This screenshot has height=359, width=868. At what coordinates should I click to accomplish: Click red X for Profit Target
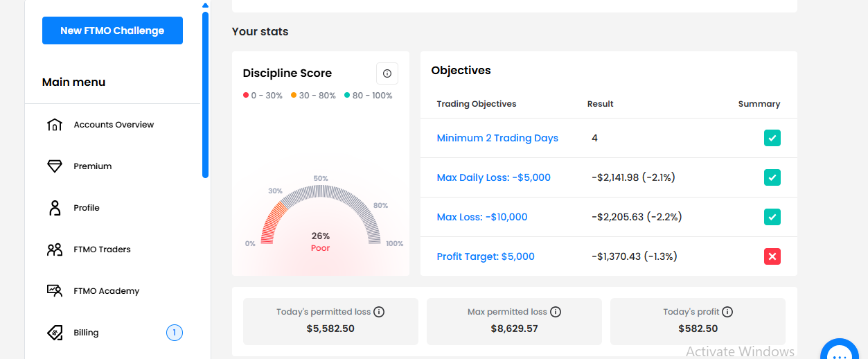pyautogui.click(x=772, y=256)
